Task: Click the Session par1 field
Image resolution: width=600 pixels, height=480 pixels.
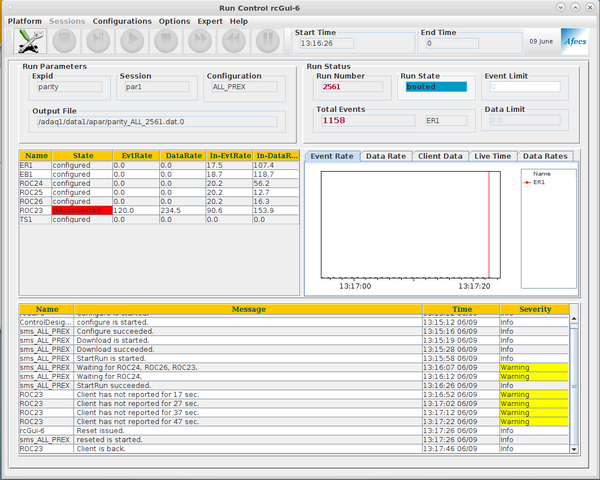Action: 157,87
